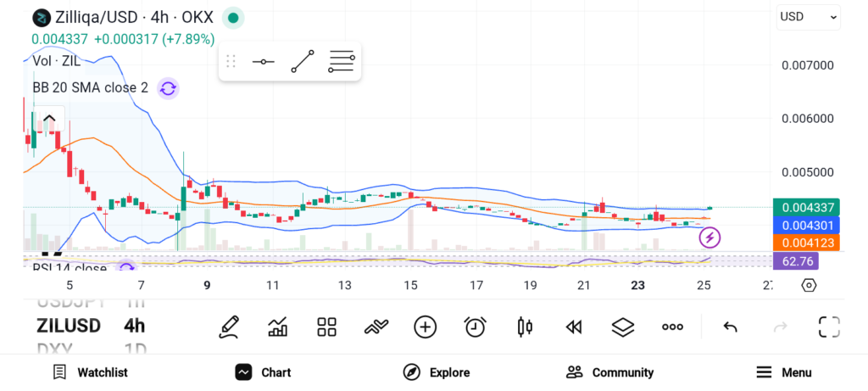Screen dimensions: 868x391
Task: Toggle the green market status dot
Action: click(233, 17)
